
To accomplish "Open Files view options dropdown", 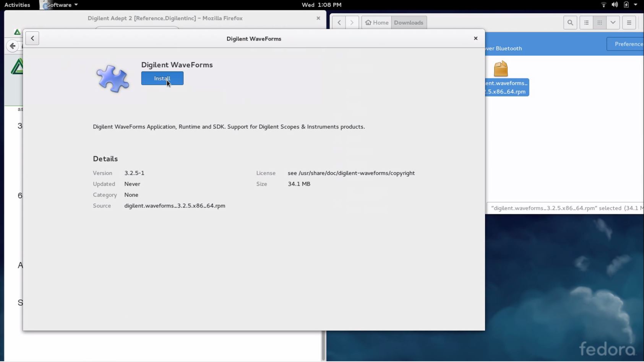I will click(x=613, y=23).
